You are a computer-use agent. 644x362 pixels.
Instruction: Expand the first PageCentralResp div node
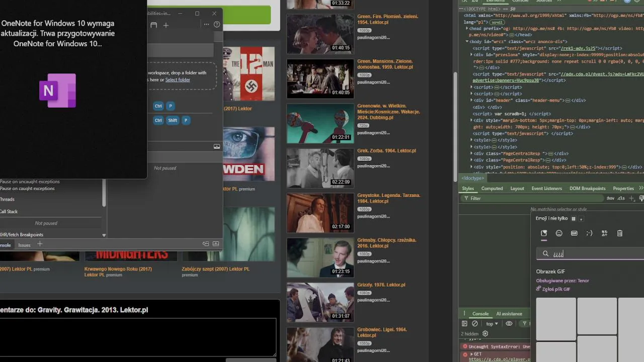click(x=471, y=153)
